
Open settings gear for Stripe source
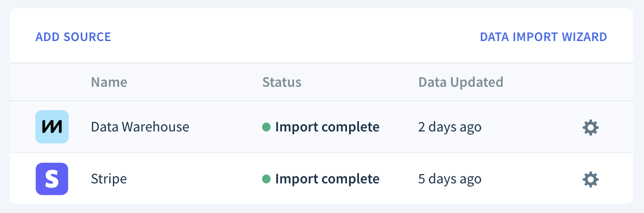[x=590, y=179]
